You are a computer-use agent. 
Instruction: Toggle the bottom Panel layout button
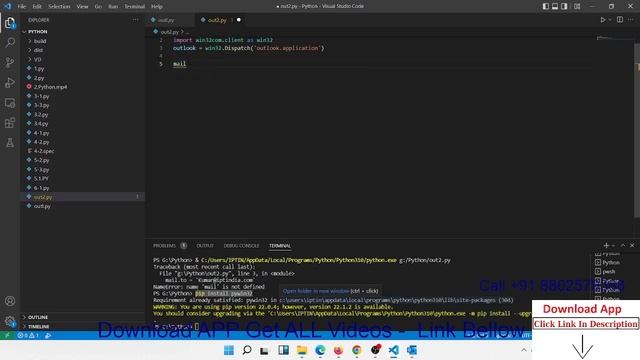555,6
